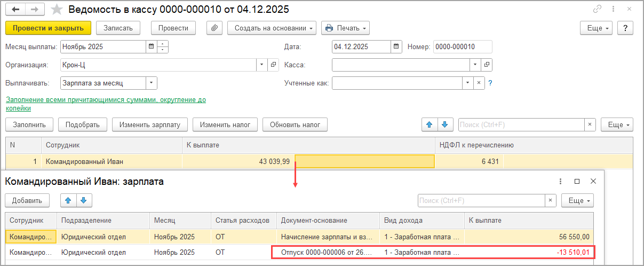Click the Изменить налог button
Image resolution: width=644 pixels, height=266 pixels.
pyautogui.click(x=225, y=124)
